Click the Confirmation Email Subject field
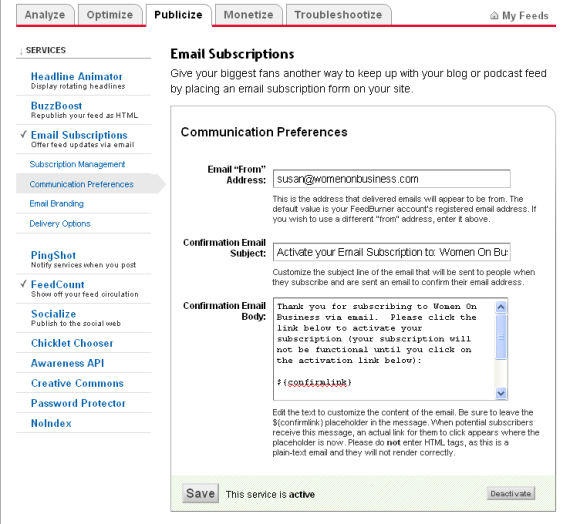570x524 pixels. 392,252
